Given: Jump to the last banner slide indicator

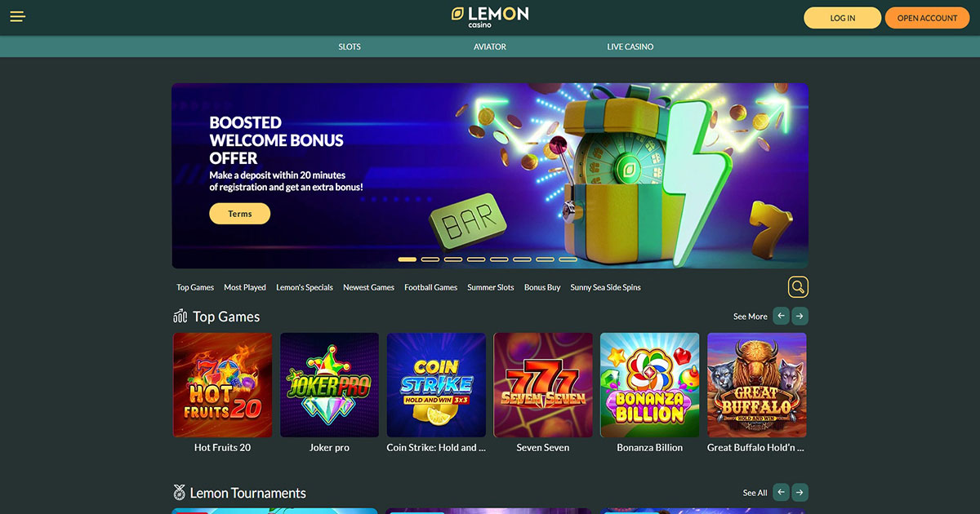Looking at the screenshot, I should [568, 259].
